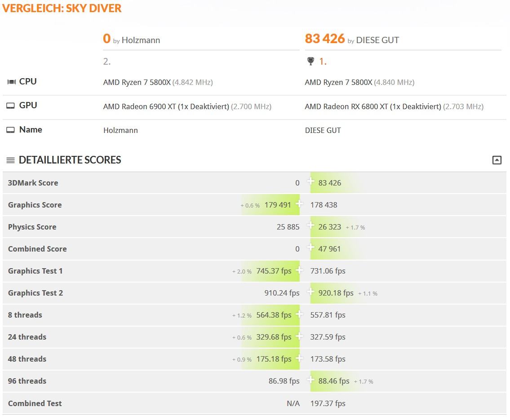Select the 83 426 value in 3DMark Score row
The width and height of the screenshot is (510, 420).
(x=330, y=183)
